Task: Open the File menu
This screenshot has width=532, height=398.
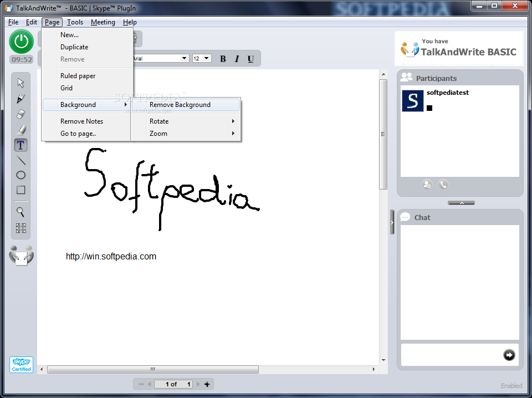Action: tap(13, 22)
